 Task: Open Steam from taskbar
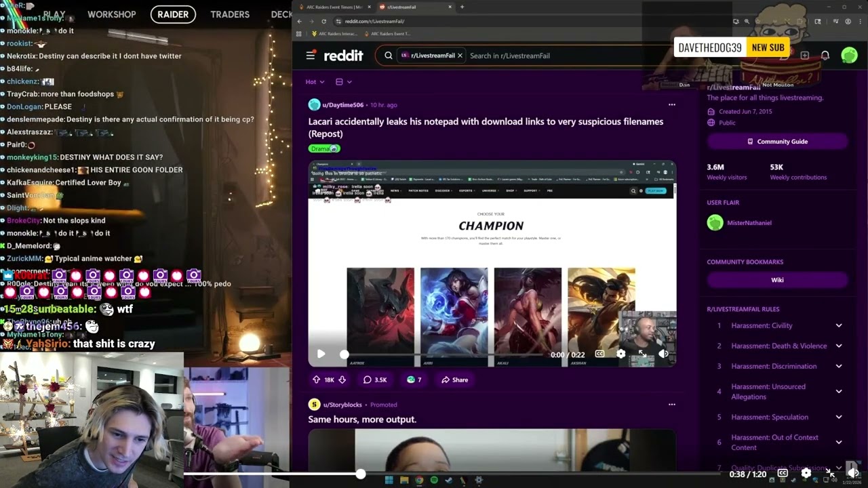point(449,481)
